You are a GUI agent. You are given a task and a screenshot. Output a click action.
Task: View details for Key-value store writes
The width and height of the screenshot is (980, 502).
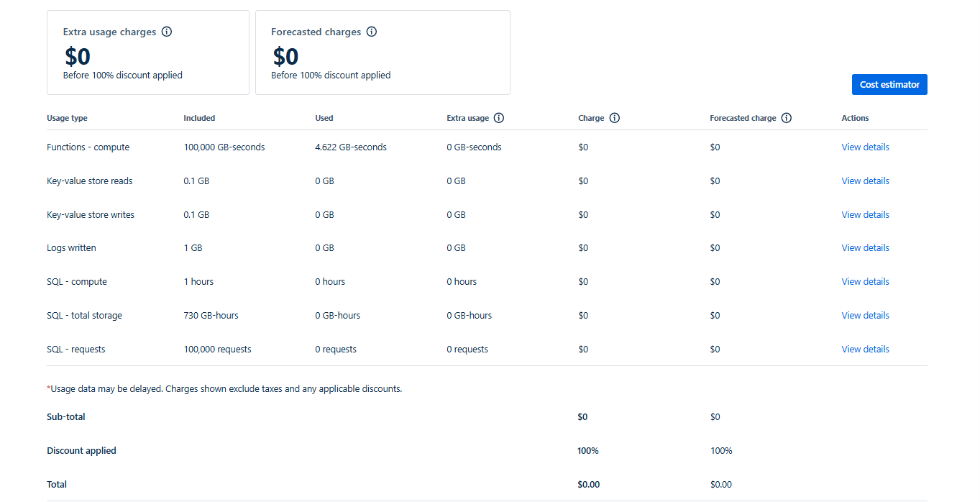(865, 215)
